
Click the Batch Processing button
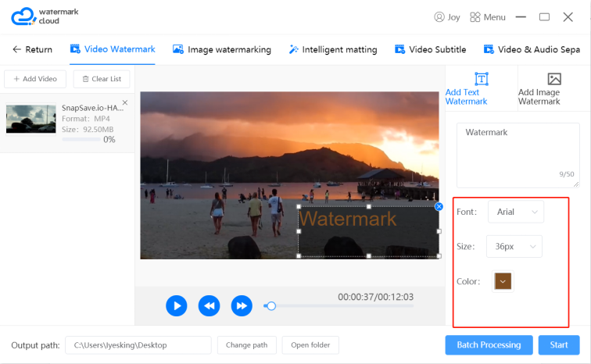coord(489,345)
